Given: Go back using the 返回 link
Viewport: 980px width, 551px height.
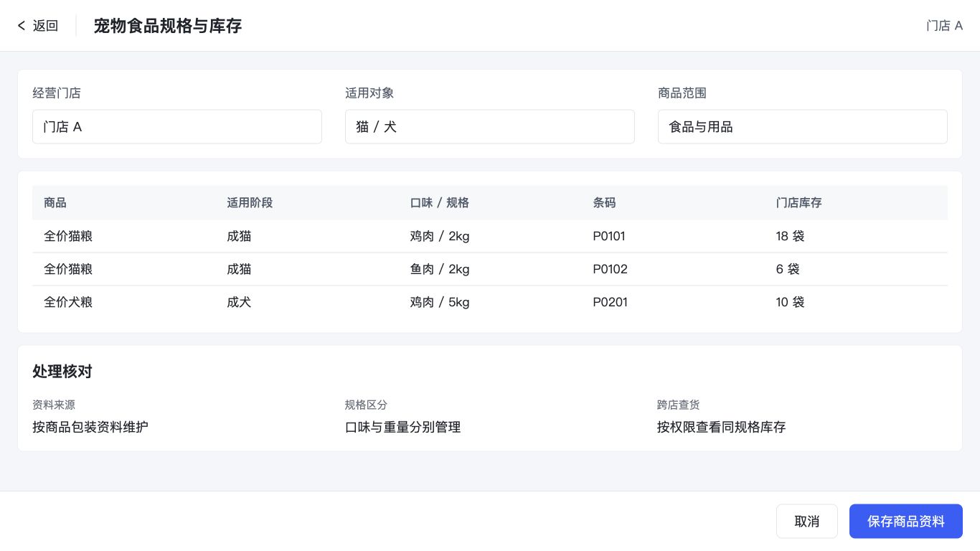Looking at the screenshot, I should click(37, 26).
